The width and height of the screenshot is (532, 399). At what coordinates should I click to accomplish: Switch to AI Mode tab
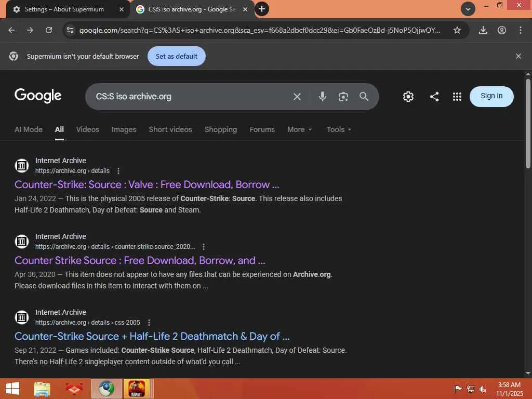click(x=29, y=129)
